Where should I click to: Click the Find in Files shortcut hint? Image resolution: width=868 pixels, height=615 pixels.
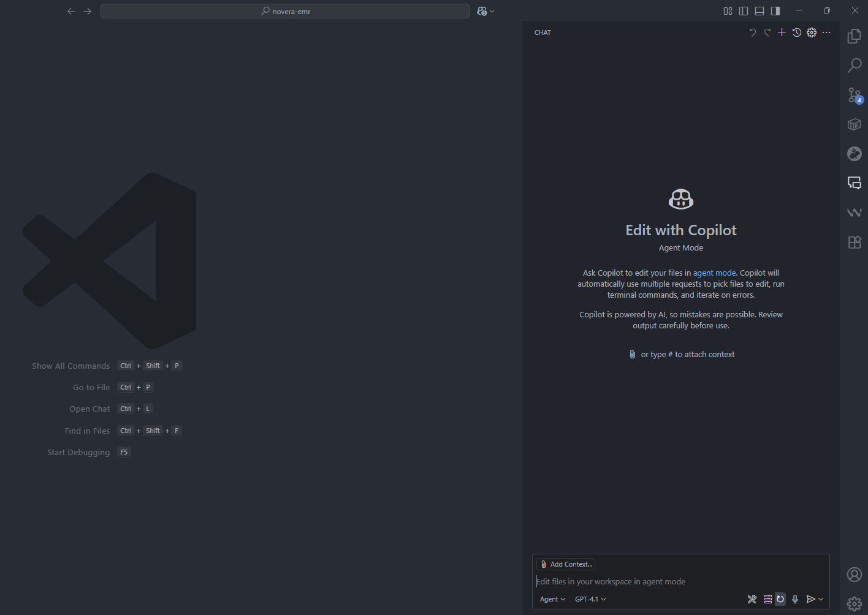pos(123,431)
